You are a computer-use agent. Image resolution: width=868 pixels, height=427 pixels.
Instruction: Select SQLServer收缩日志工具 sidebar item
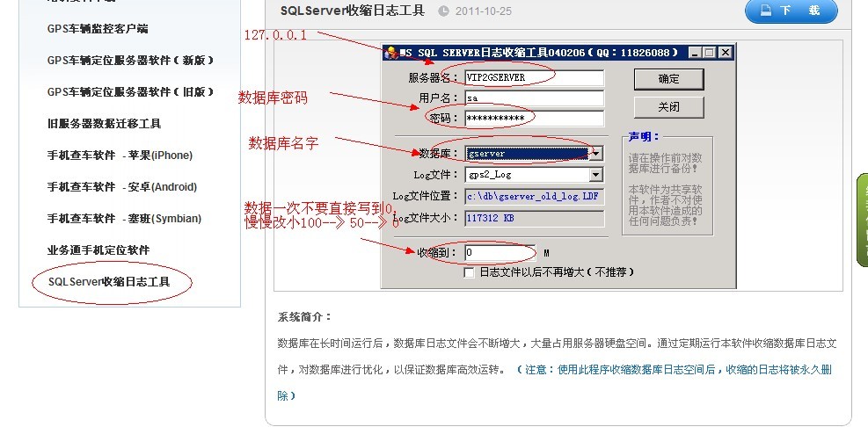[x=109, y=282]
